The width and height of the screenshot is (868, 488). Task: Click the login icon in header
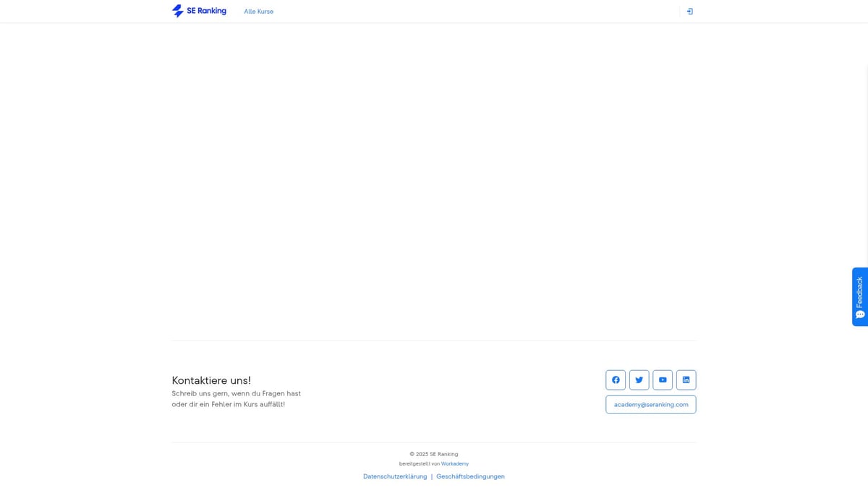point(689,12)
